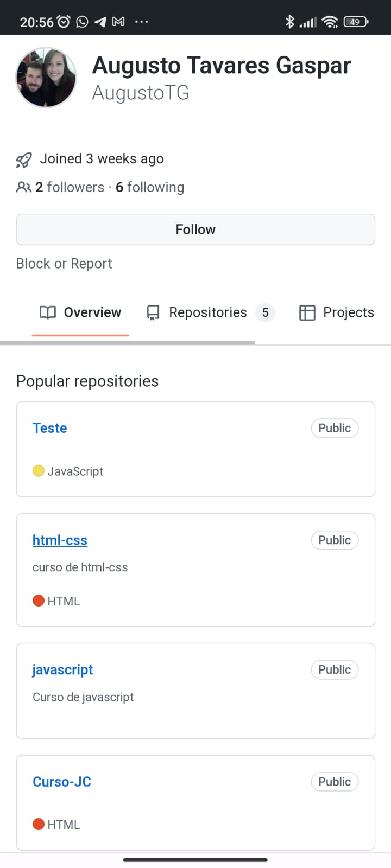Tap the HTML language dot under html-css

tap(39, 601)
